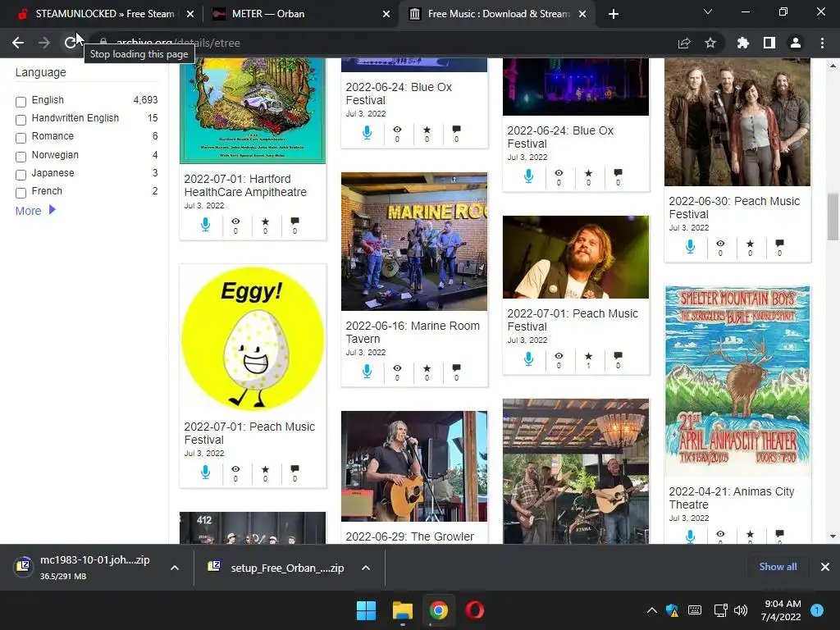Click the favorites star under Hartford HealthCare Ampitheatre
This screenshot has width=840, height=630.
[x=265, y=221]
